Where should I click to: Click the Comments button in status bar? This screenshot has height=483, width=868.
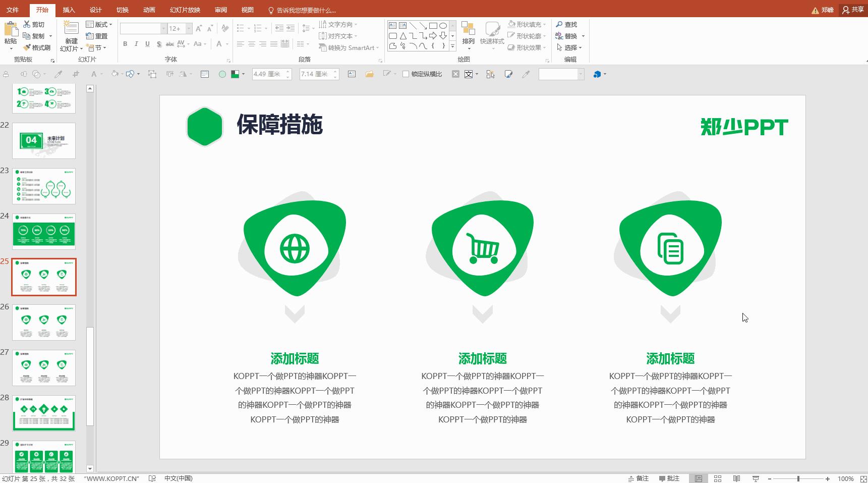coord(670,478)
